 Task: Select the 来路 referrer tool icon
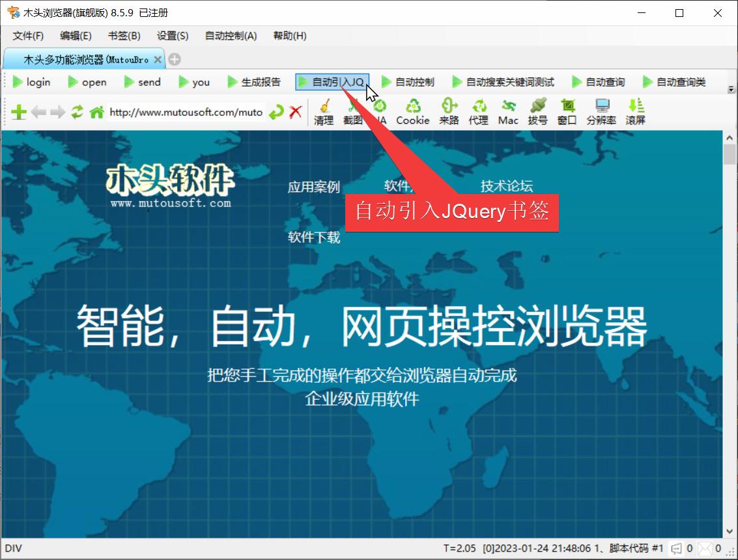(448, 111)
